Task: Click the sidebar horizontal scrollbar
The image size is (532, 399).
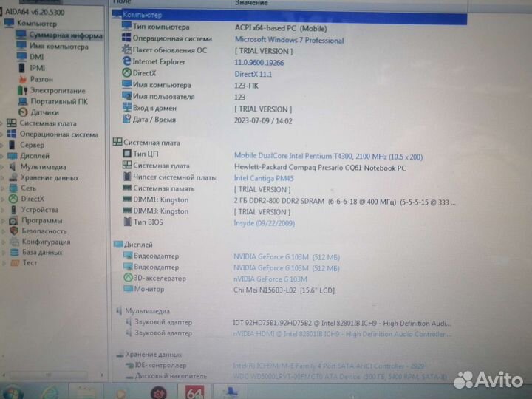Action: tap(50, 375)
